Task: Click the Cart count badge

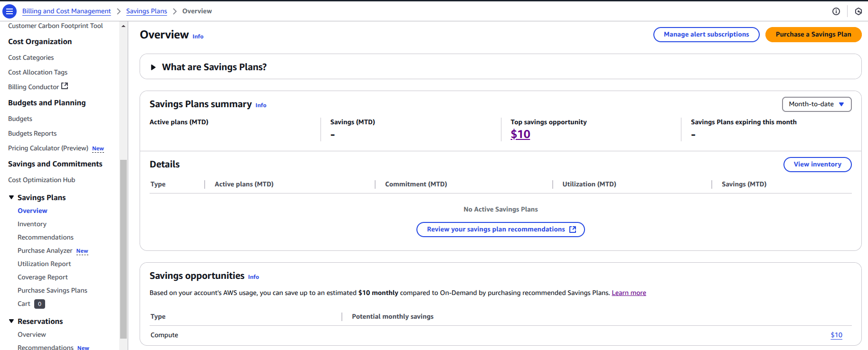Action: click(x=40, y=304)
